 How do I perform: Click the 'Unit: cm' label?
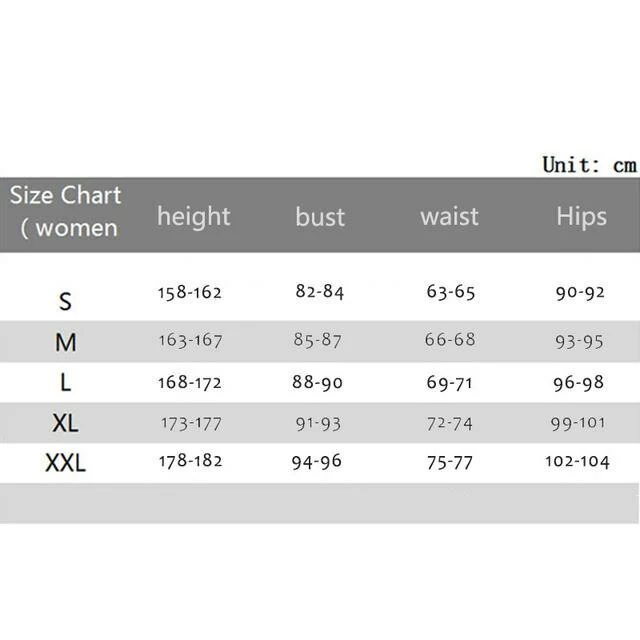coord(589,164)
